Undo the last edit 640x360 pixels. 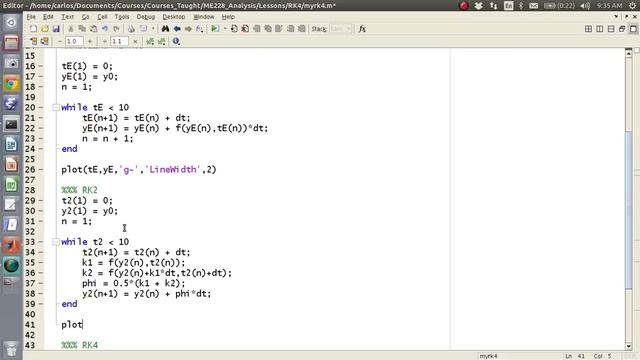pos(105,29)
